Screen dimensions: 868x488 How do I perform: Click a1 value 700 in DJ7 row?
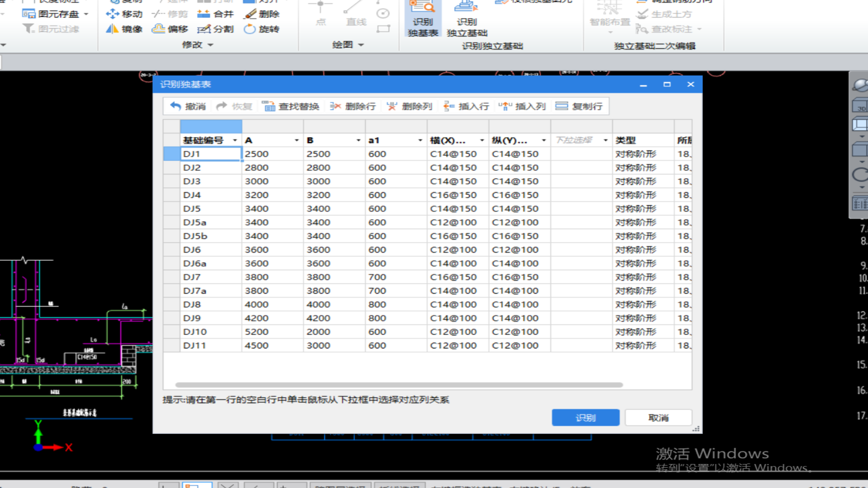pyautogui.click(x=396, y=277)
